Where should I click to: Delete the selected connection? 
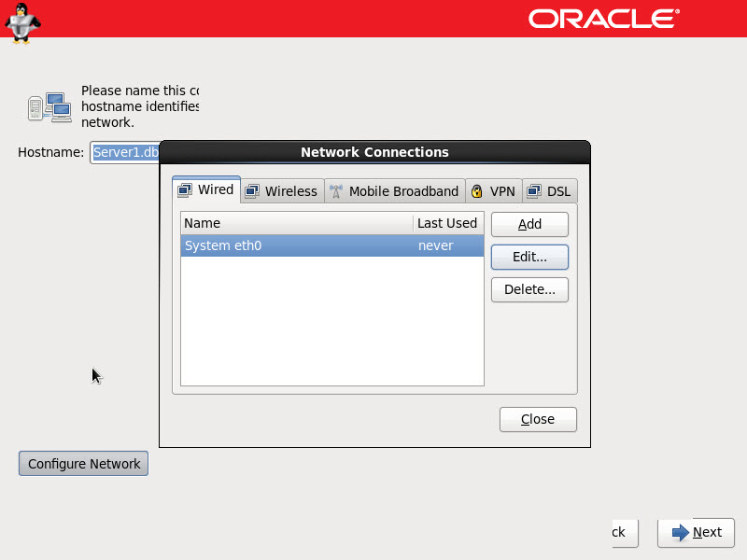pyautogui.click(x=529, y=289)
